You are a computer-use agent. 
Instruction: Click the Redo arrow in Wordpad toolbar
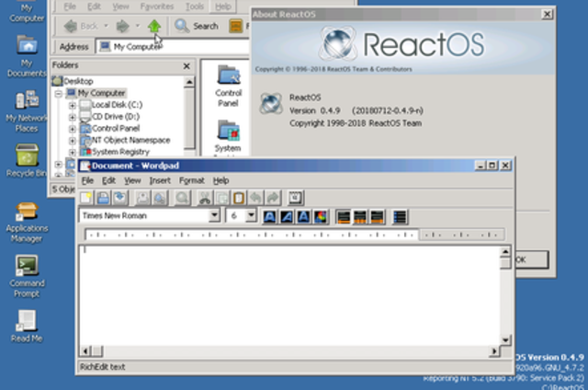(273, 198)
